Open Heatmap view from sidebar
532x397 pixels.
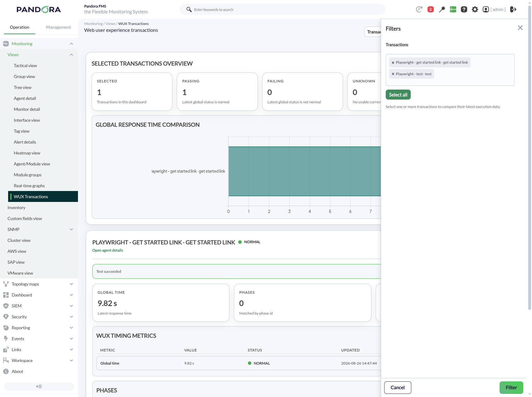(x=27, y=153)
